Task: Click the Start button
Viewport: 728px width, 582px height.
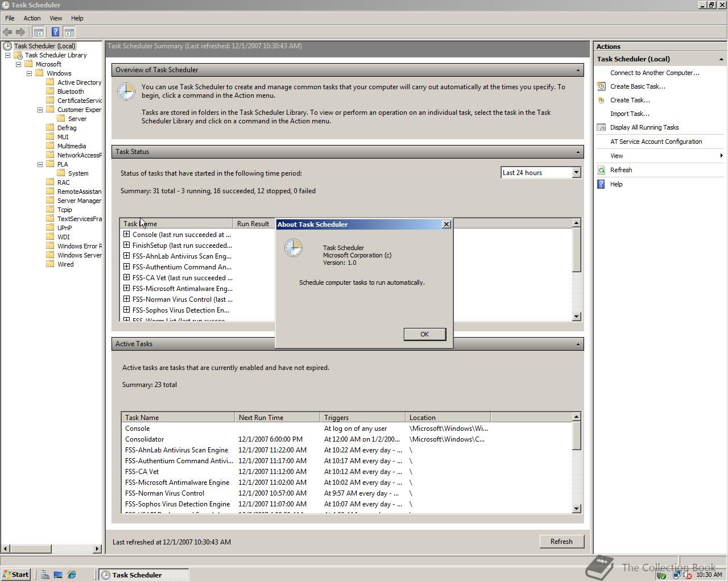Action: (x=15, y=575)
